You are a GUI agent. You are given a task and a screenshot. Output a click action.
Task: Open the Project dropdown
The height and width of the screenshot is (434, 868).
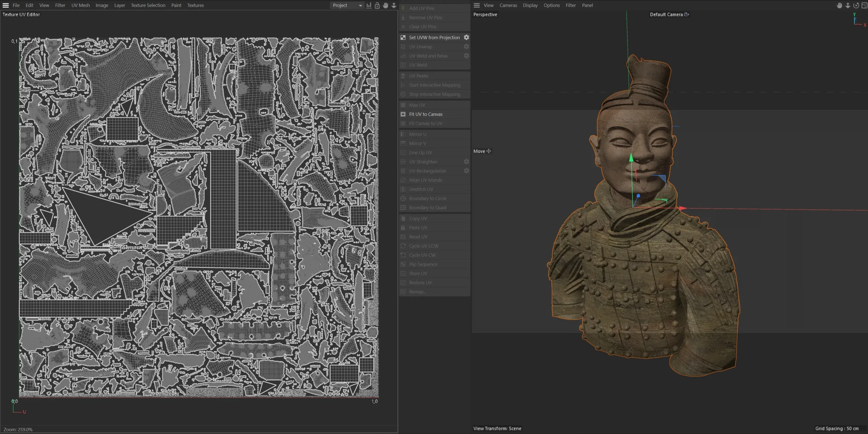[x=347, y=5]
